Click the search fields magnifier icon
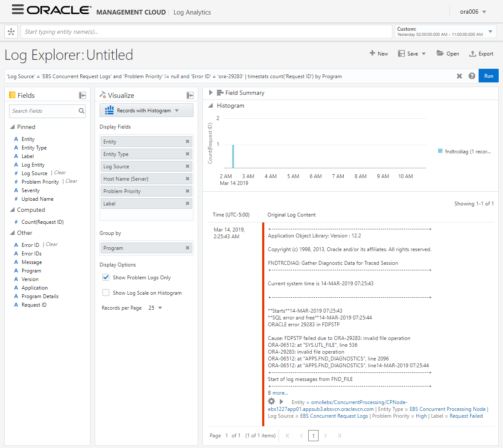503x448 pixels. 82,111
